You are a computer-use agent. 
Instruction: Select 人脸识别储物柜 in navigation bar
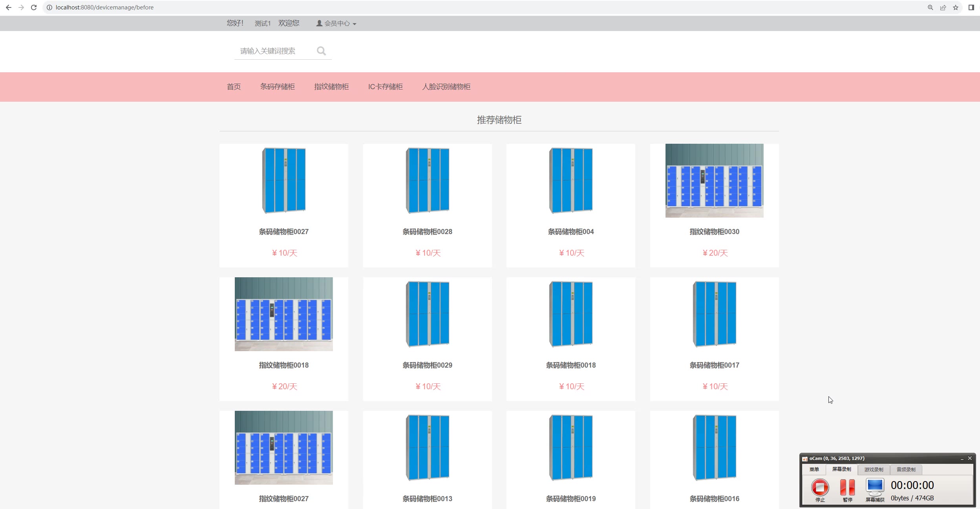tap(446, 87)
